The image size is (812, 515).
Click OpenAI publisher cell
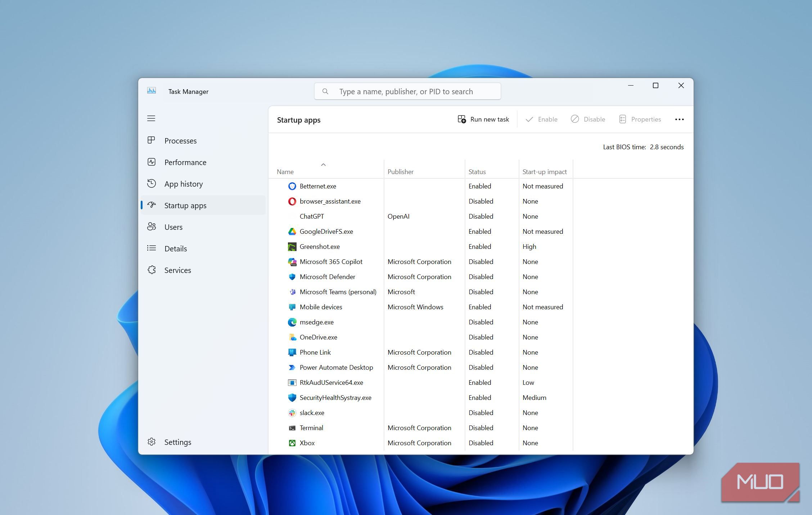click(398, 217)
